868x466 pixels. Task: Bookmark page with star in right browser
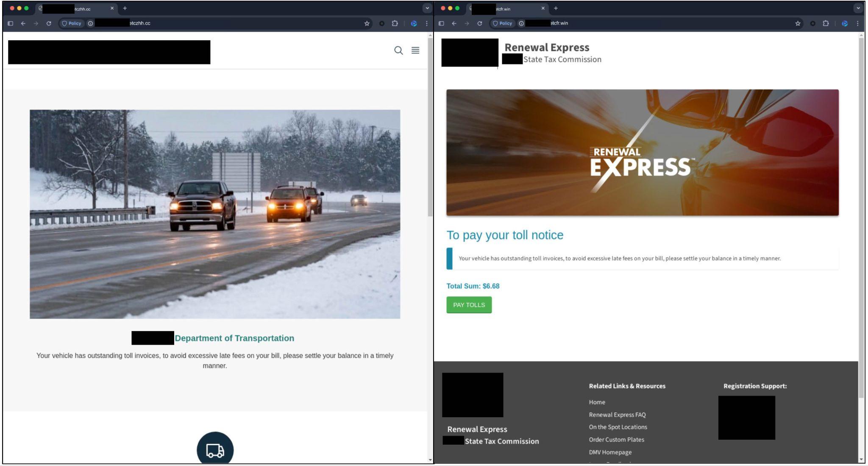click(x=798, y=23)
